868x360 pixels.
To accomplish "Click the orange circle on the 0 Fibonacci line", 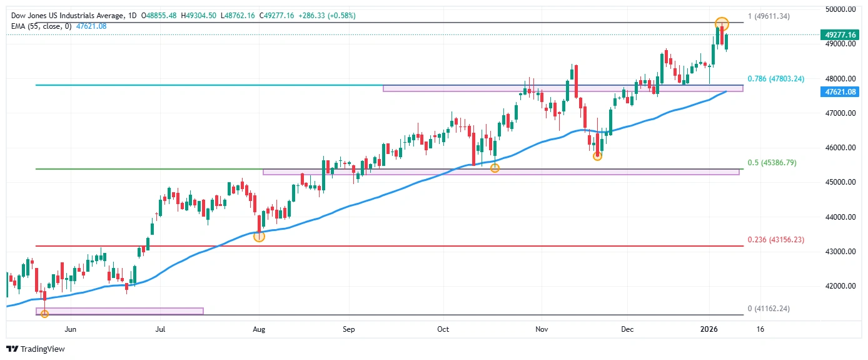I will click(x=44, y=313).
